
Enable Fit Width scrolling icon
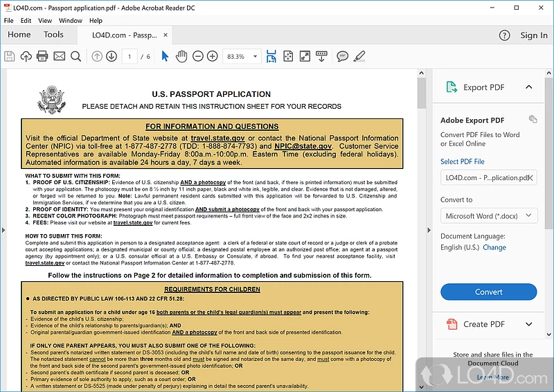coord(271,56)
